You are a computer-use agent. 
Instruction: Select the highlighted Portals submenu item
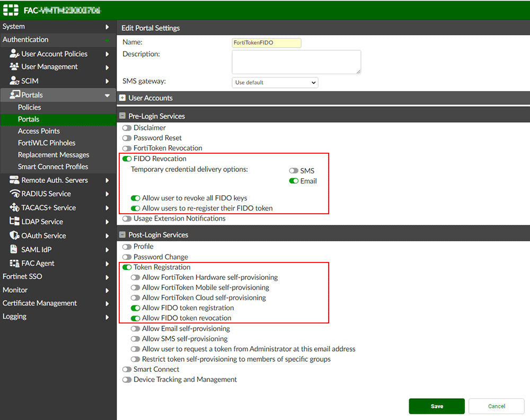58,119
